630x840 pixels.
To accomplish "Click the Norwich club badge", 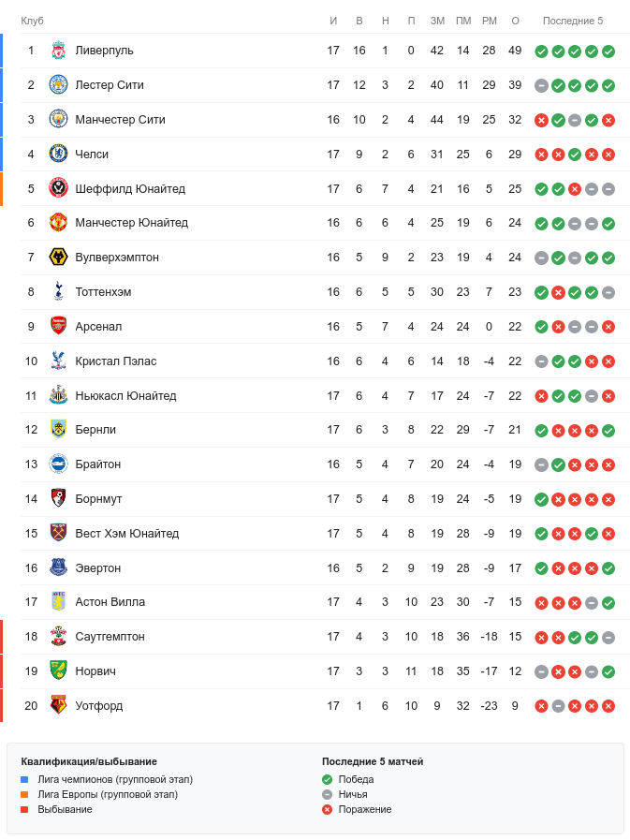I will click(x=58, y=671).
